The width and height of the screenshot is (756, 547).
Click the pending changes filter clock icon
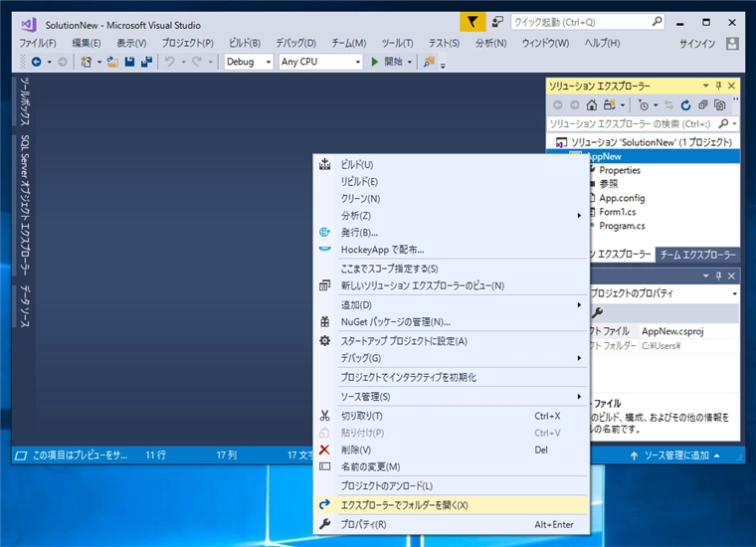pos(644,104)
